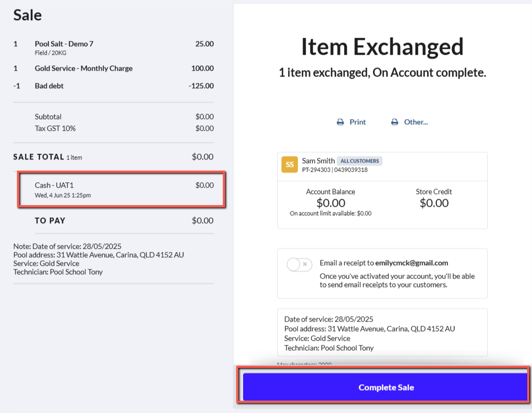532x413 pixels.
Task: Click the emilycmck@gmail.com email address
Action: pyautogui.click(x=411, y=263)
